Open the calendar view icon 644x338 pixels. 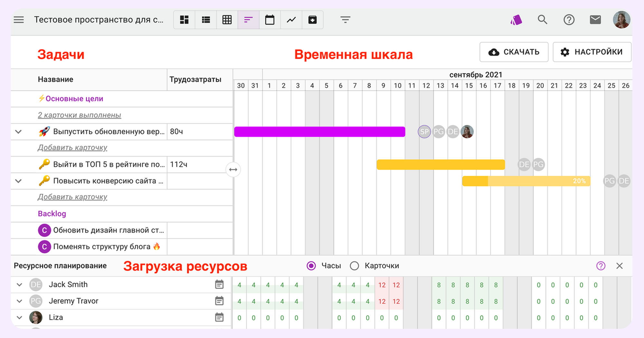[x=270, y=20]
